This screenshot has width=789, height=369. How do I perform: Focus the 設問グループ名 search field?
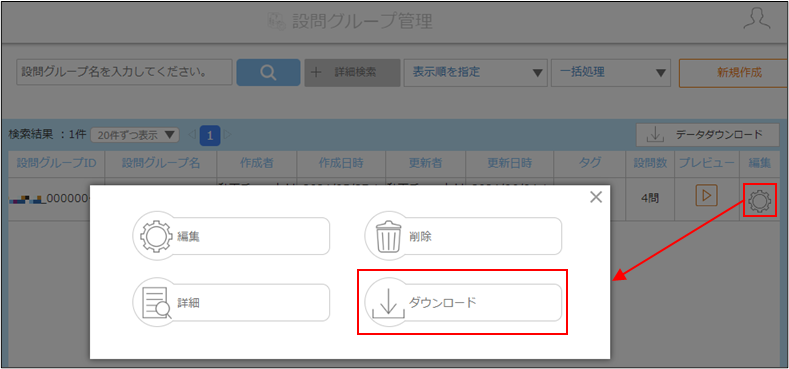pyautogui.click(x=124, y=72)
